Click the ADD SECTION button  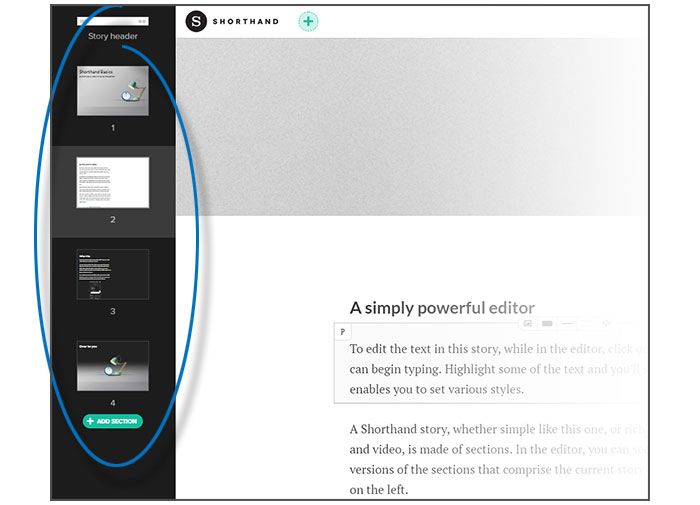[x=113, y=421]
